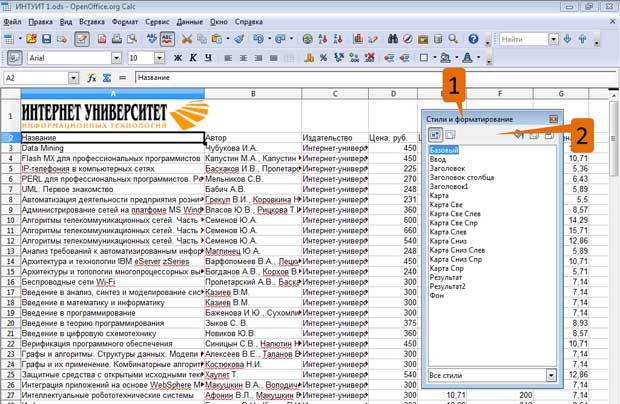
Task: Open Background Color dropdown arrow
Action: (456, 58)
